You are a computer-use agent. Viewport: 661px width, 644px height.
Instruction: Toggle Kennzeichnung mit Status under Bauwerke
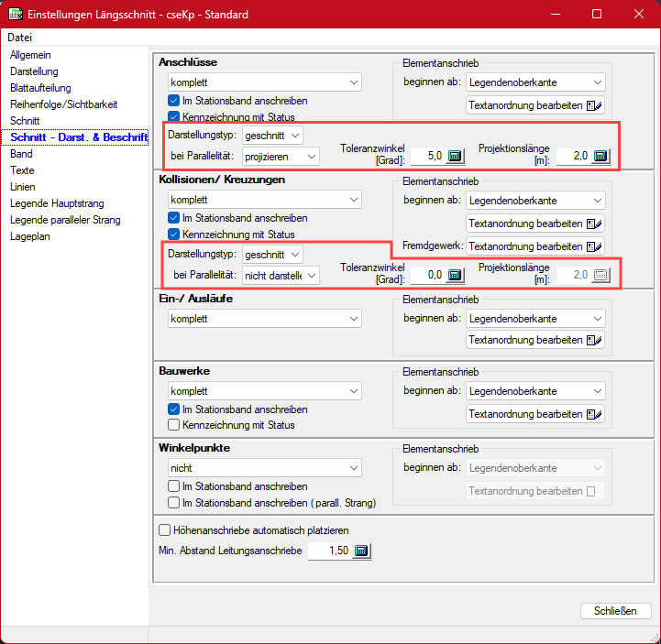pos(174,425)
